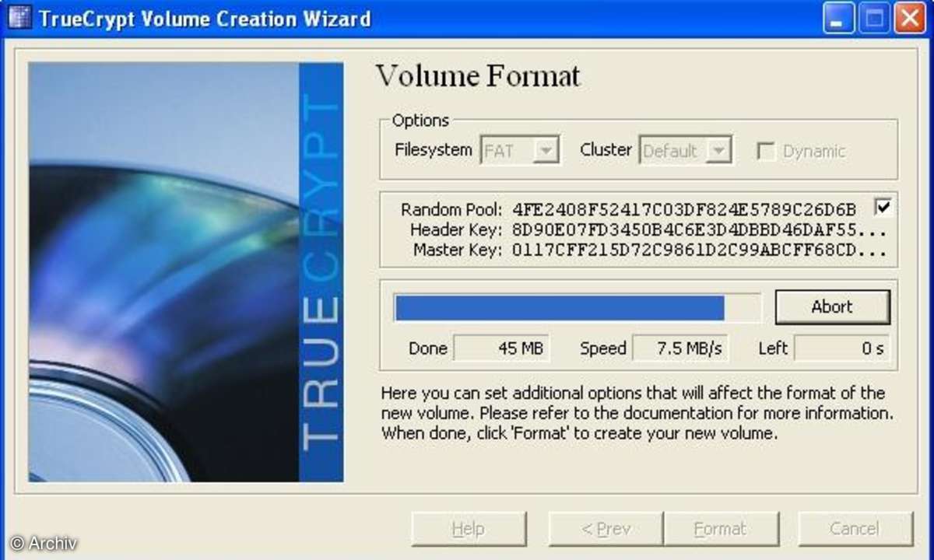Click the TrueCrypt title bar app icon
The width and height of the screenshot is (934, 560).
click(19, 18)
